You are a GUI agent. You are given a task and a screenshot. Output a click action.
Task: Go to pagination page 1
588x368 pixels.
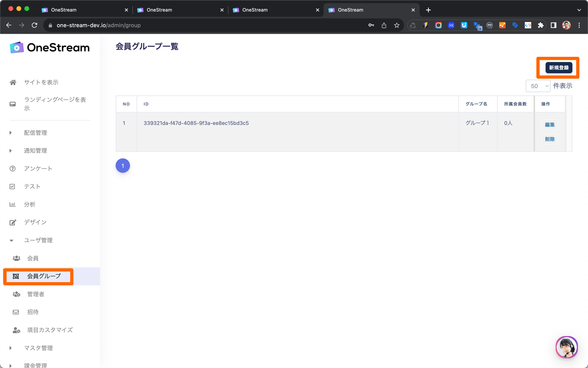coord(123,166)
